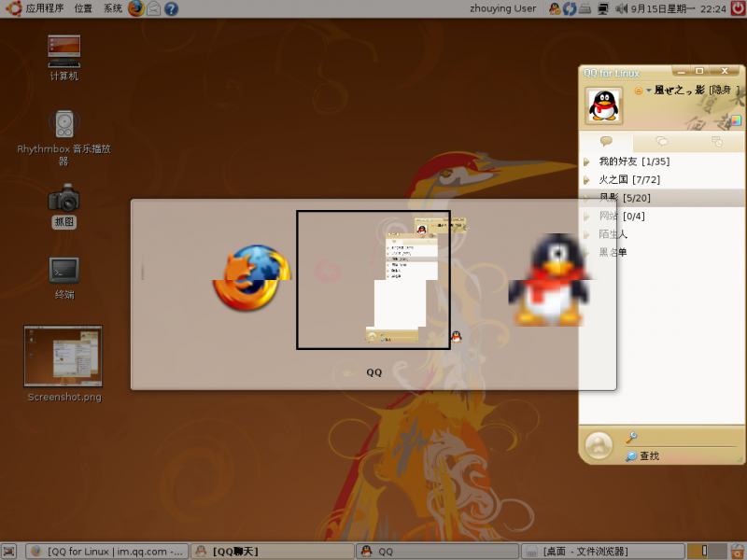Image resolution: width=747 pixels, height=560 pixels.
Task: Switch to 桌面 - 文件浏览器 taskbar window
Action: click(x=602, y=551)
